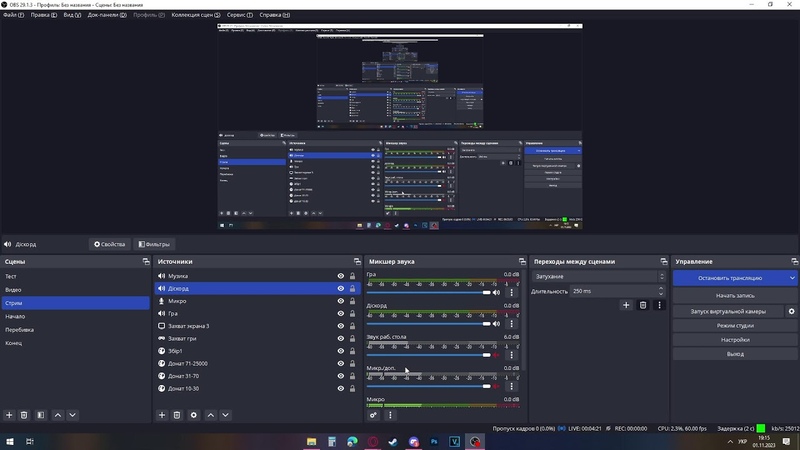Mute the Гра audio channel speaker

[x=497, y=292]
